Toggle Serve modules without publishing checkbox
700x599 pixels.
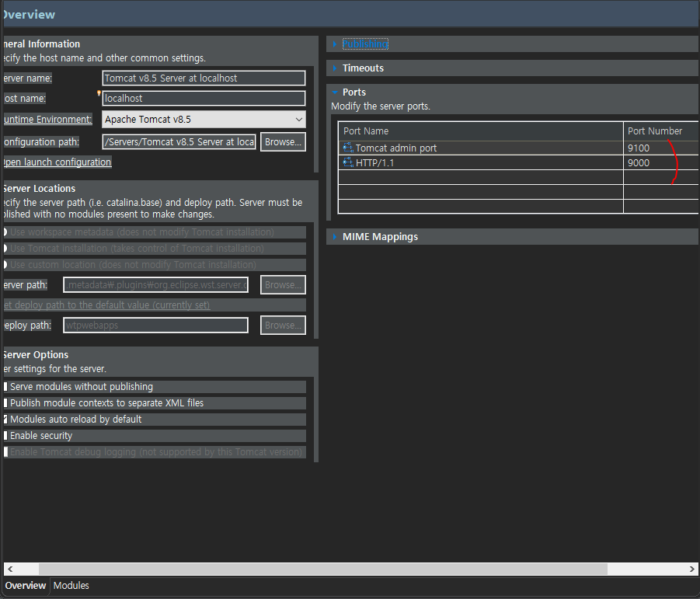click(5, 387)
